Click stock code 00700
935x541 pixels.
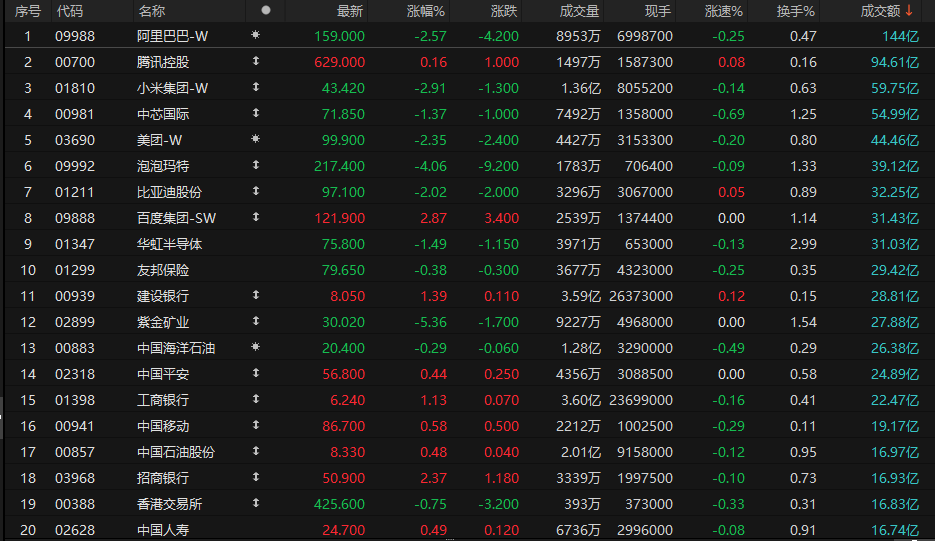75,62
